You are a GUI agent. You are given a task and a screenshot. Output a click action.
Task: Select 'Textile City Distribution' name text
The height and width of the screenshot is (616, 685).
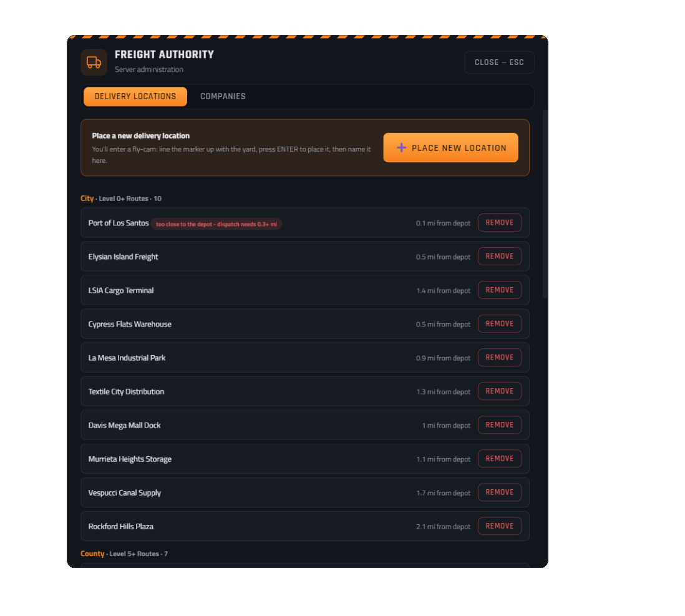click(x=126, y=391)
